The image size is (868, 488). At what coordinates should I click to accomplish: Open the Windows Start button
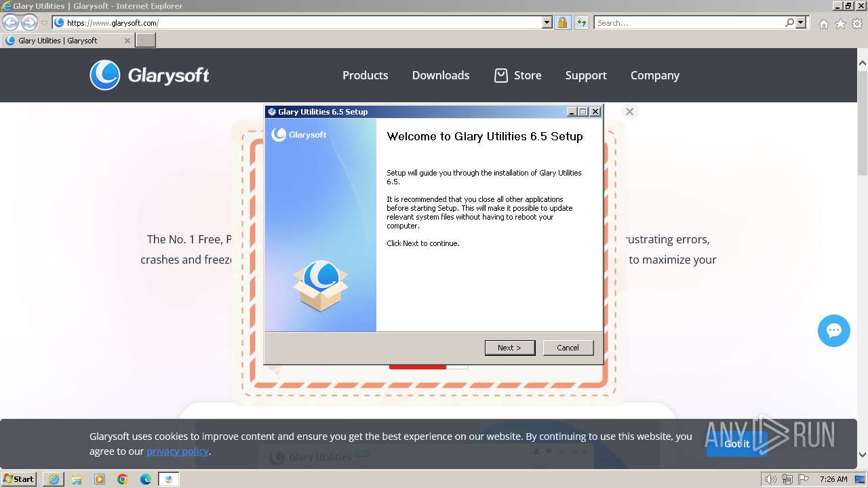point(19,479)
